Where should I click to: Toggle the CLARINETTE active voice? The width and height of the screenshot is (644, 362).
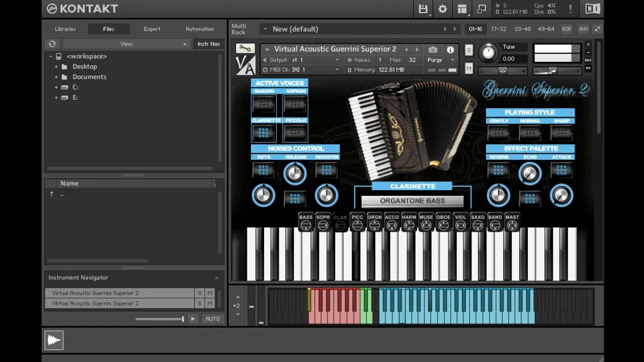tap(264, 133)
